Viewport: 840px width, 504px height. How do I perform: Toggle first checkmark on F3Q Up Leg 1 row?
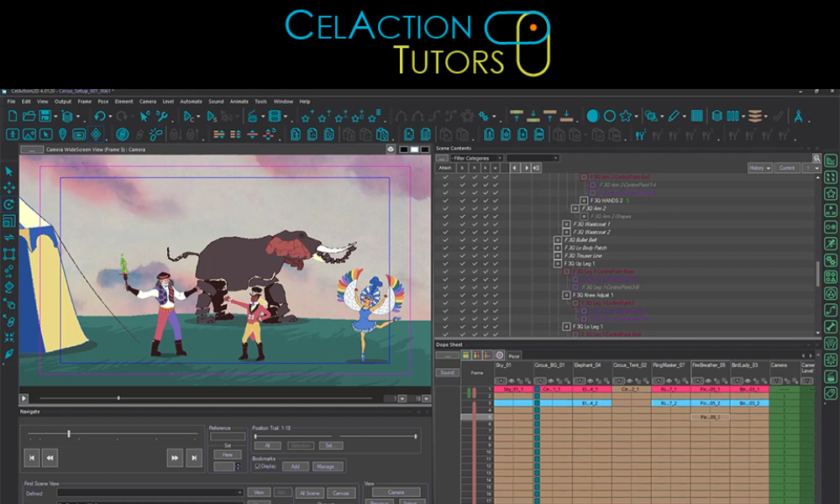(445, 264)
